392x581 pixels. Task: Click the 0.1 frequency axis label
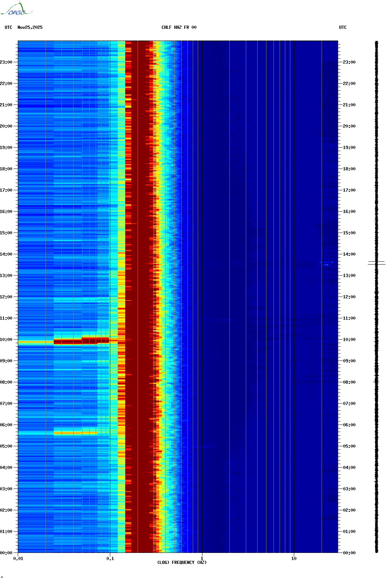tap(110, 559)
